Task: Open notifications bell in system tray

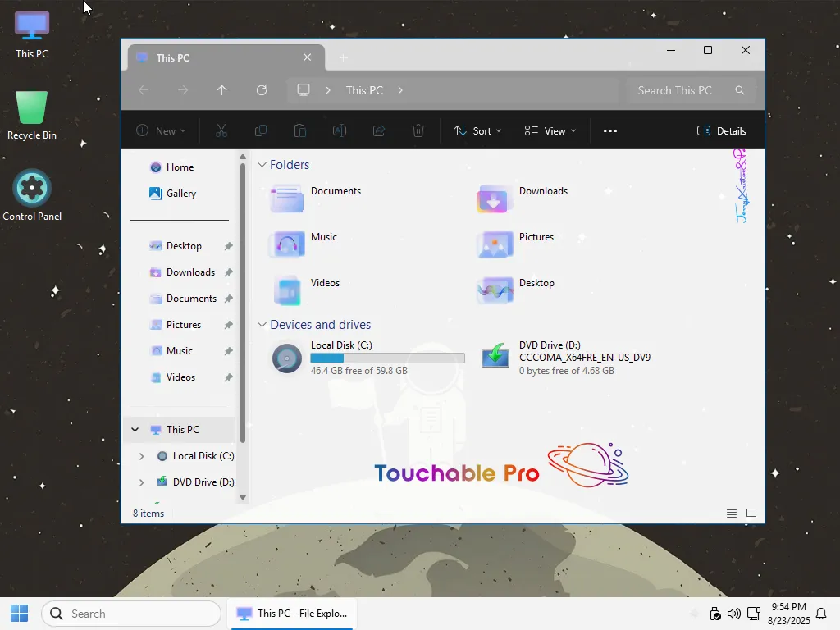Action: click(821, 614)
